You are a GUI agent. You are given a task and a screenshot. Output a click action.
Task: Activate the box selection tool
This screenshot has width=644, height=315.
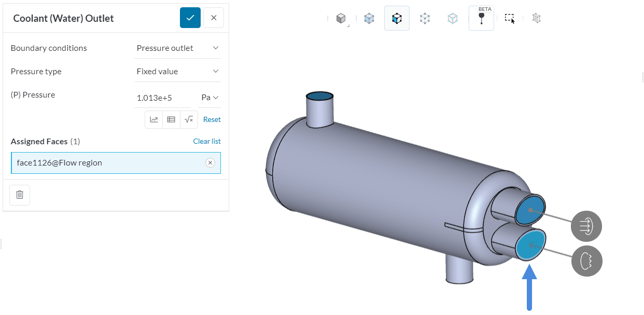(510, 19)
